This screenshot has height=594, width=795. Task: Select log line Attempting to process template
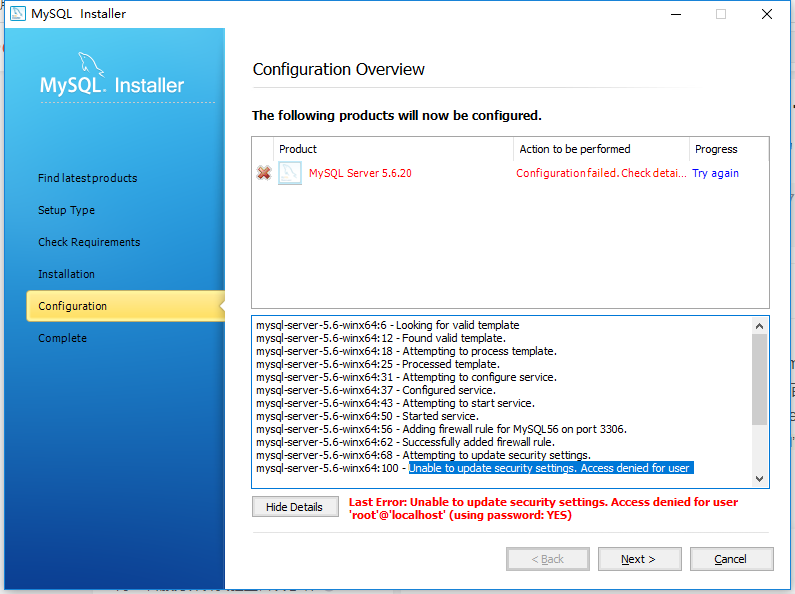406,351
